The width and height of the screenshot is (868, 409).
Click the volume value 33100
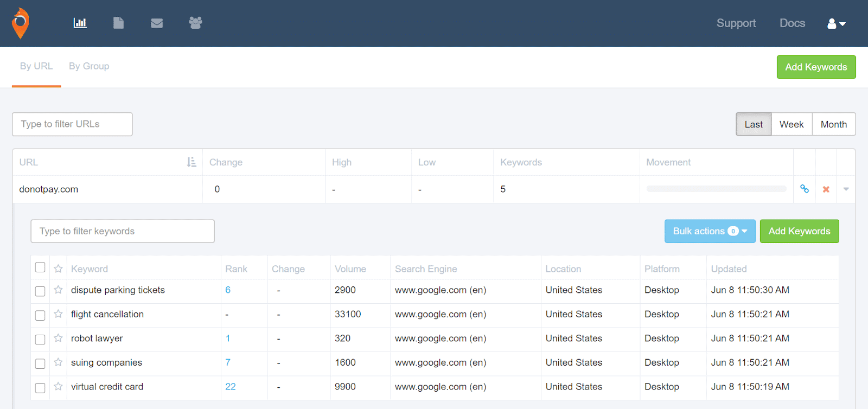tap(348, 314)
